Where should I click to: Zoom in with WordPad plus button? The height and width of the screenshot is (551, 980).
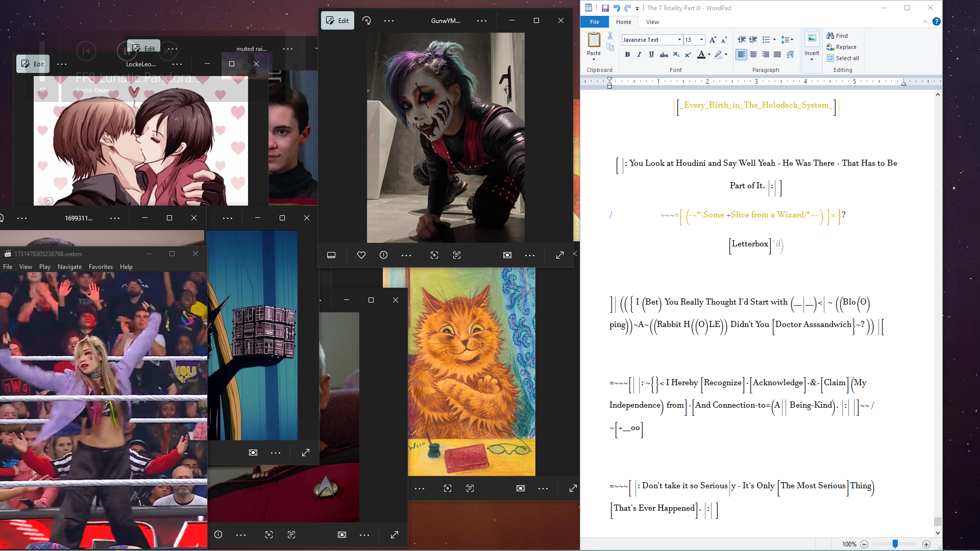tap(926, 544)
